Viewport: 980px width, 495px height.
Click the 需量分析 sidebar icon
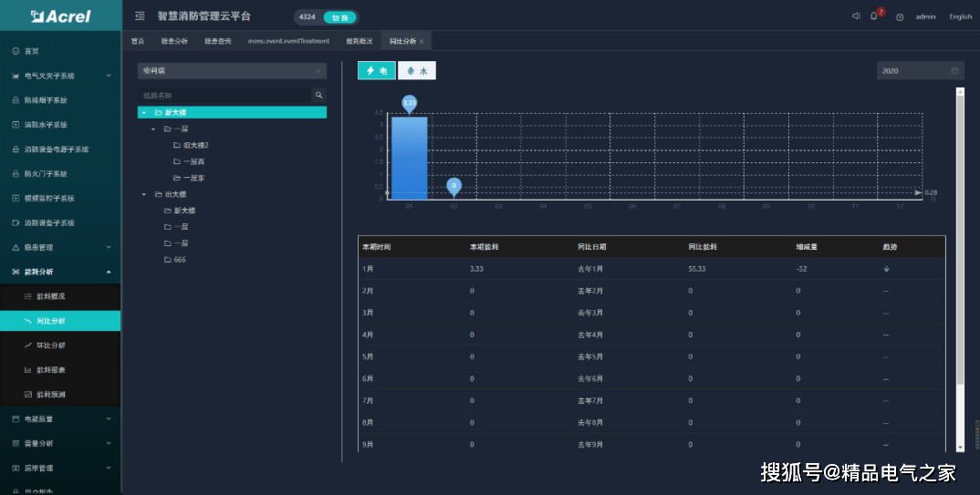click(16, 443)
